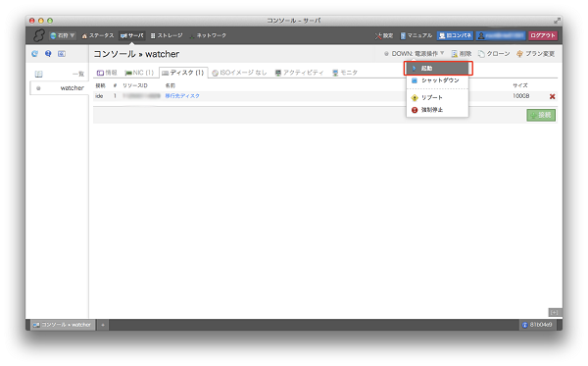Click the green 接続 button
Viewport: 588px width, 366px height.
[541, 115]
